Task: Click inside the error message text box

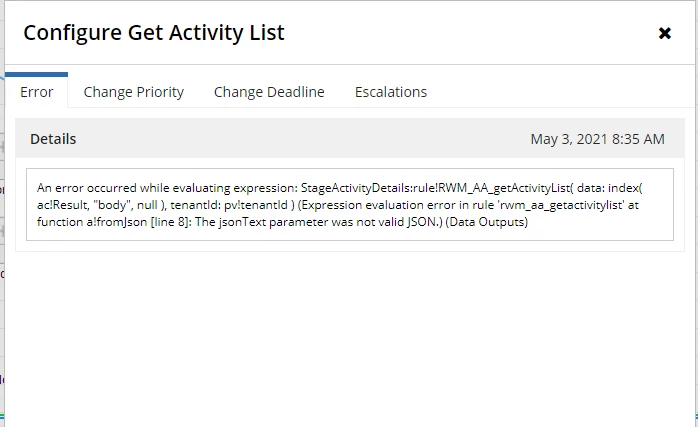Action: (349, 204)
